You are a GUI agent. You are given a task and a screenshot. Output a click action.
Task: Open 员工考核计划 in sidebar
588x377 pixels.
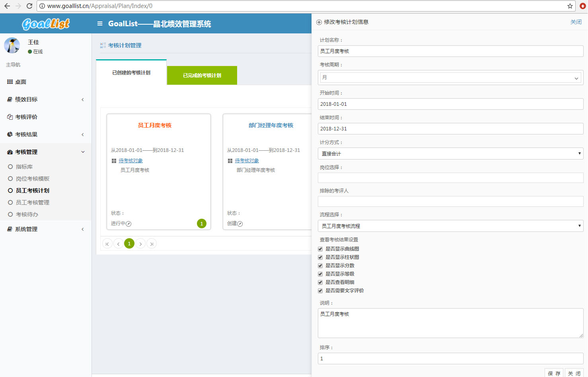[33, 190]
